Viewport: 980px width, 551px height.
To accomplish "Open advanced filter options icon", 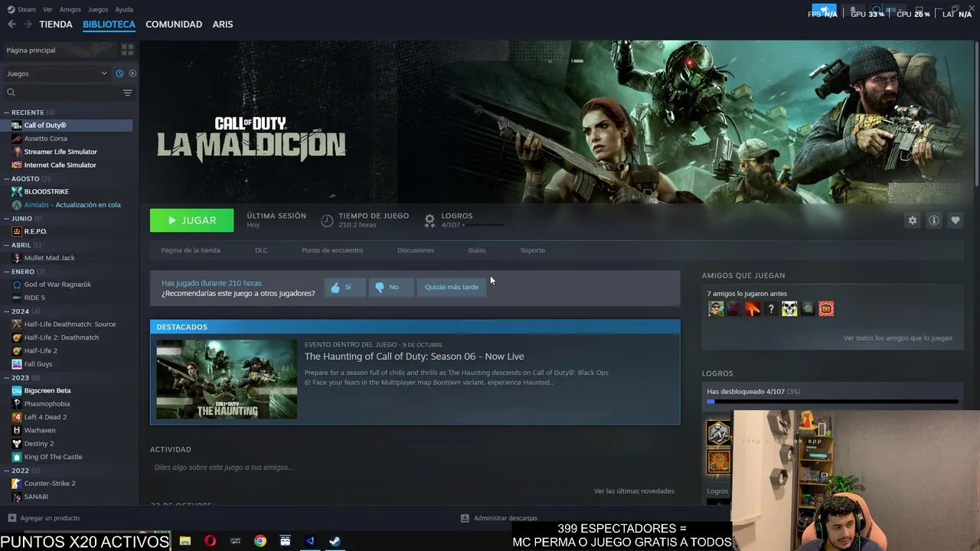I will click(127, 93).
